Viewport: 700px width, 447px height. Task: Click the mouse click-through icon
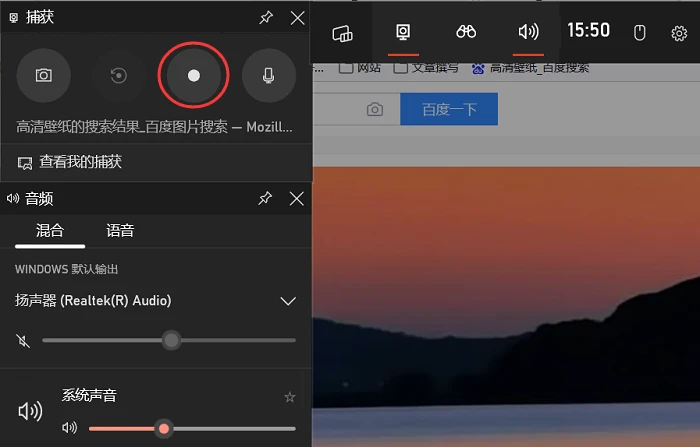(639, 33)
